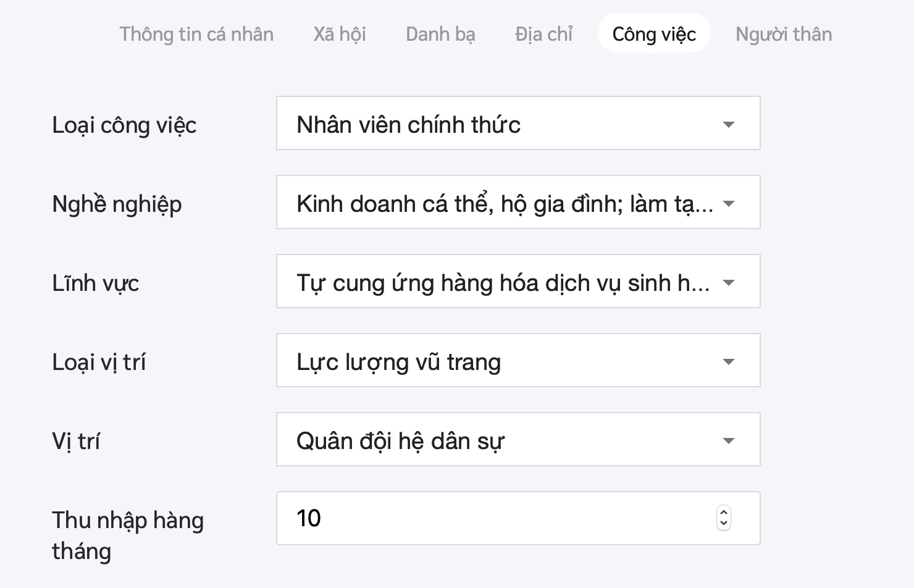Go to the Danh bạ tab
This screenshot has width=914, height=588.
coord(440,34)
